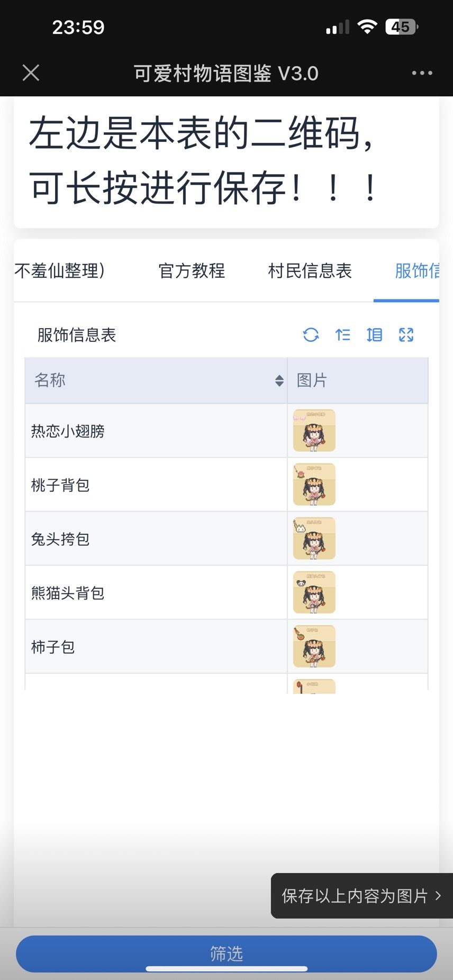453x980 pixels.
Task: View the 熊猫头背包 thumbnail image
Action: tap(314, 593)
